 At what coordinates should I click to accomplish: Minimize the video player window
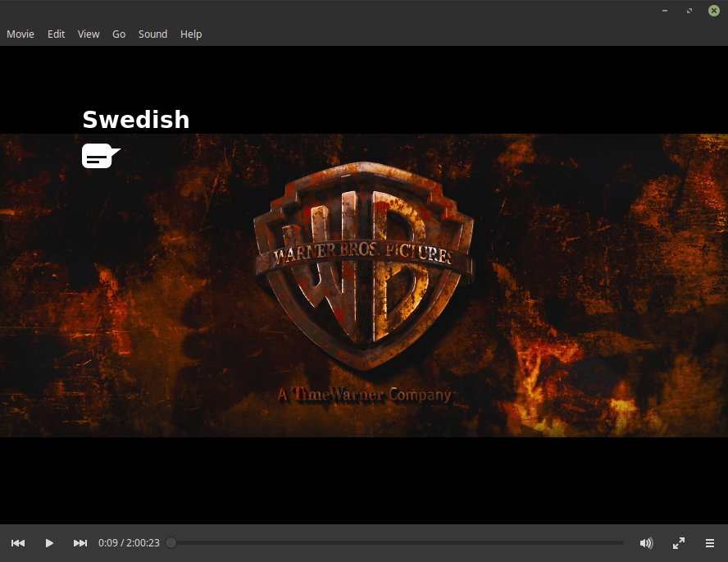click(665, 10)
